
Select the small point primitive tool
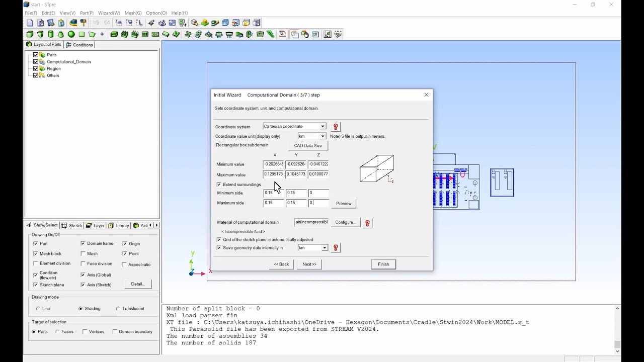[x=102, y=34]
